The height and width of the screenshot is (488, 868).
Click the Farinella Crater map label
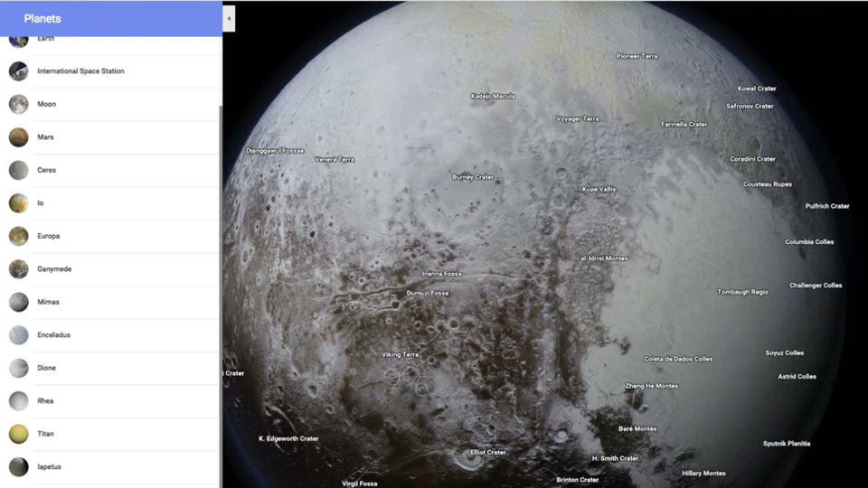[684, 125]
